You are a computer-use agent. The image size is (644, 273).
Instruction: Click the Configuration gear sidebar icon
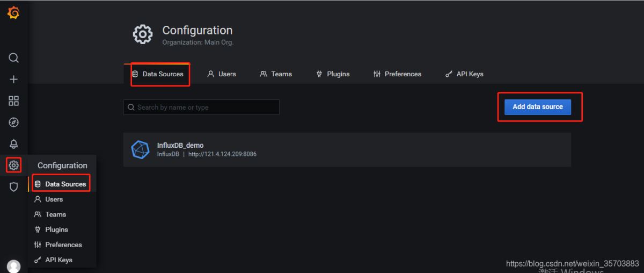tap(14, 165)
